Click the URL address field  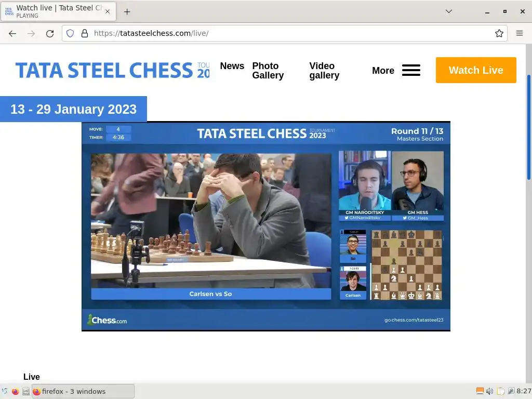pos(284,33)
